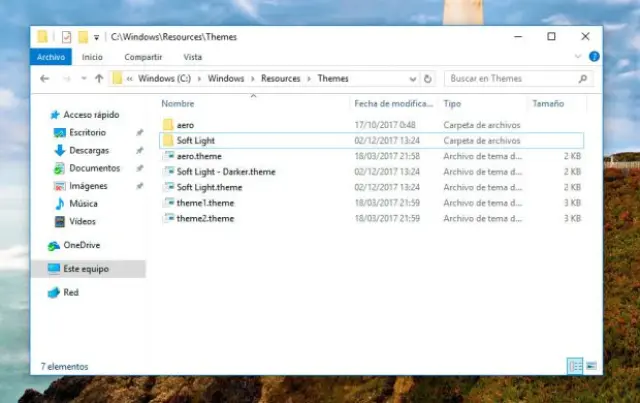Select Soft Light - Darker.theme file
Screen dimensions: 640x403
(x=225, y=172)
